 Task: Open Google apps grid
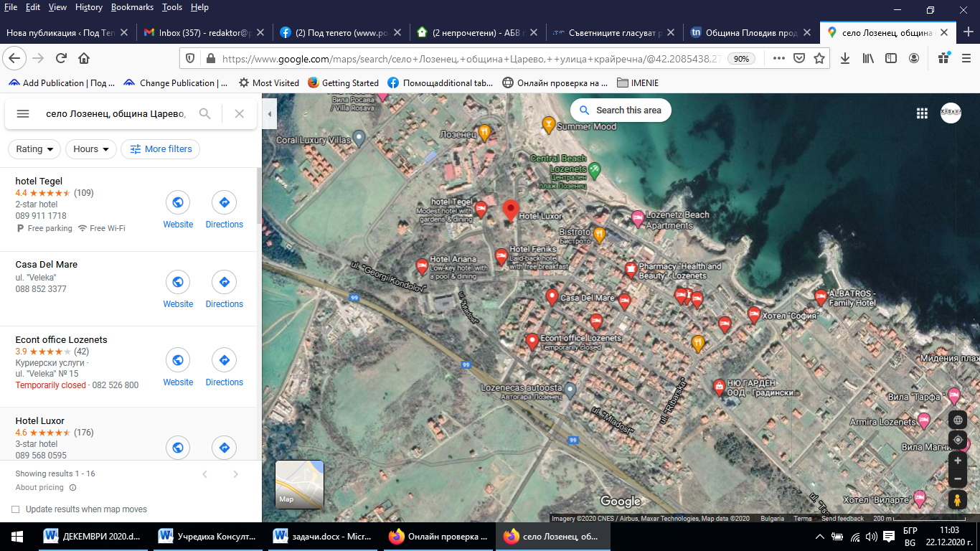pyautogui.click(x=922, y=113)
